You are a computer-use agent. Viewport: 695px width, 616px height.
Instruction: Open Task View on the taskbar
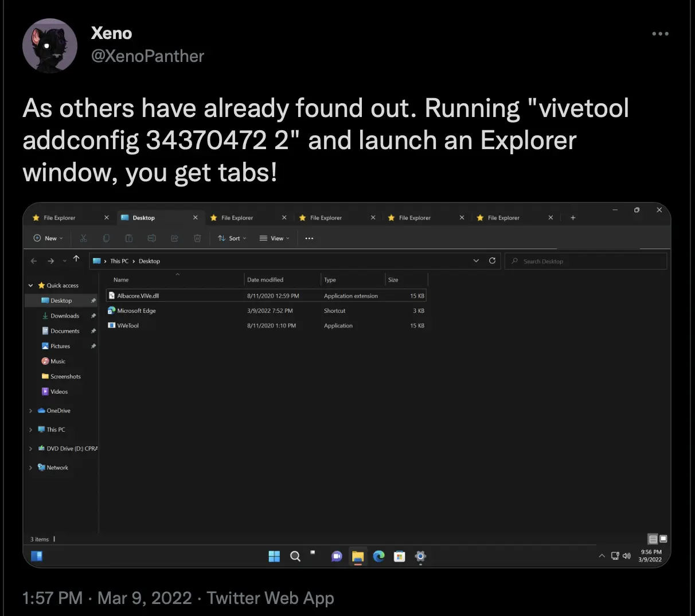(x=314, y=554)
